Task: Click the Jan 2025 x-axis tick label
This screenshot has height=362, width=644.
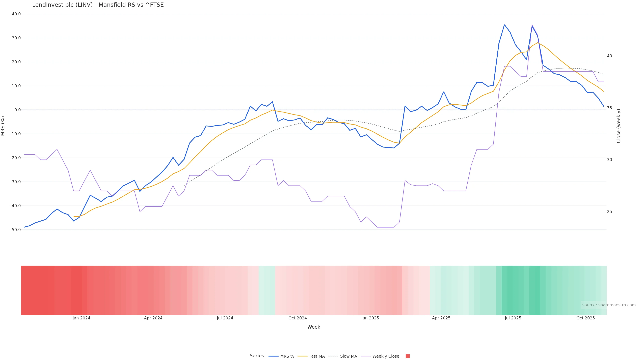Action: pos(370,318)
